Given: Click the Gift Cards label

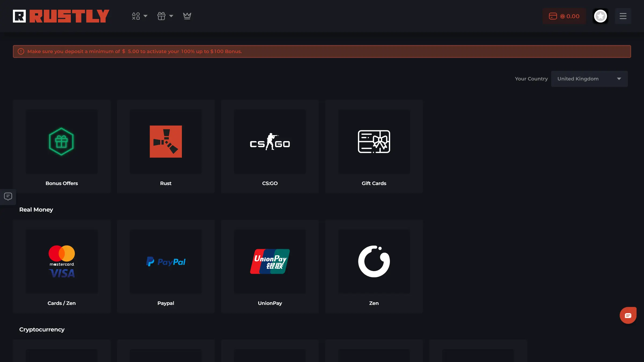Looking at the screenshot, I should [374, 183].
